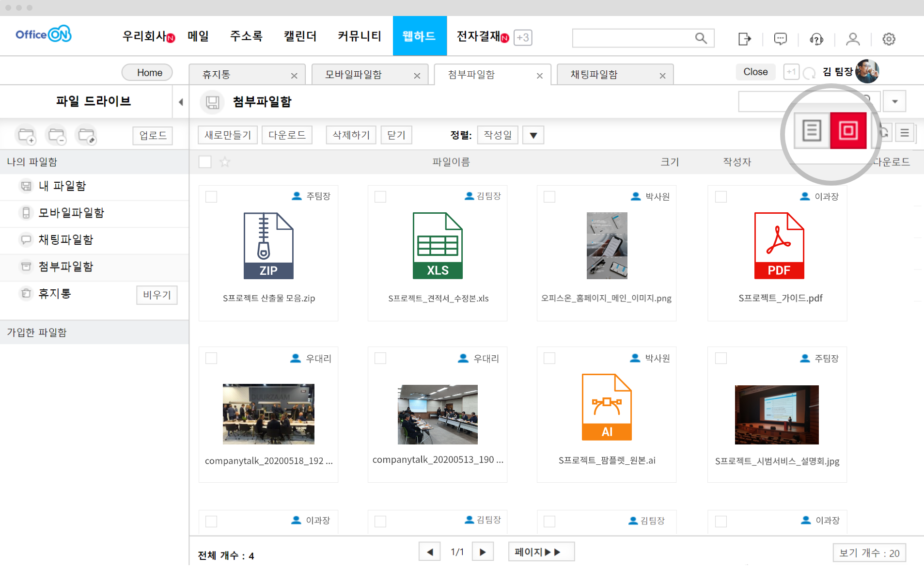Open the headset support icon
924x570 pixels.
[816, 39]
